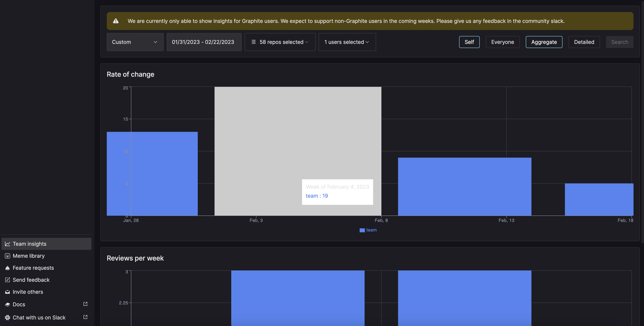Switch to Detailed display mode
644x326 pixels.
584,42
